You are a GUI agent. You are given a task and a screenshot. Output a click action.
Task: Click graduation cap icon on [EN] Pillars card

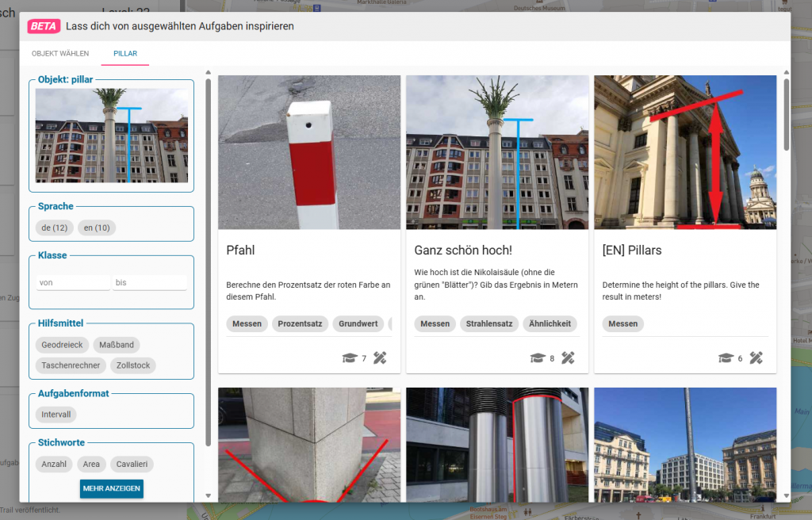725,358
